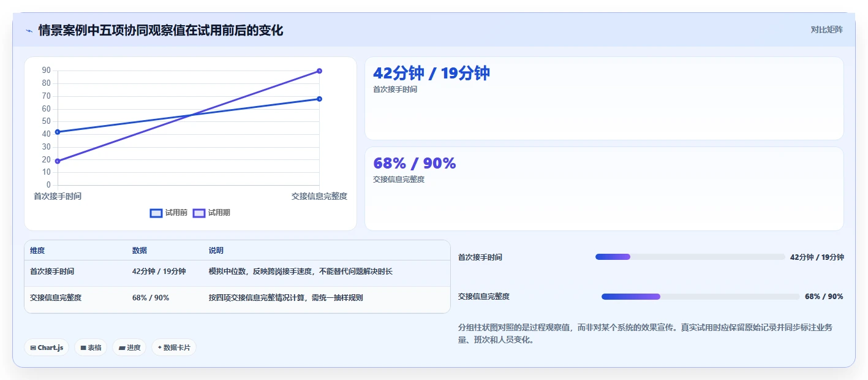
Task: Click 42分钟 / 19分钟 value beside progress bar
Action: point(817,257)
